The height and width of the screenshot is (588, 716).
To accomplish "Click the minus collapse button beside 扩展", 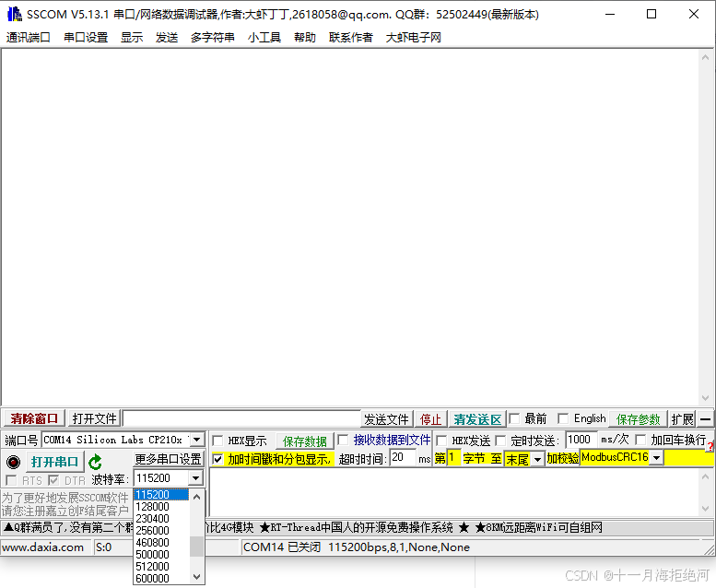I will tap(705, 418).
